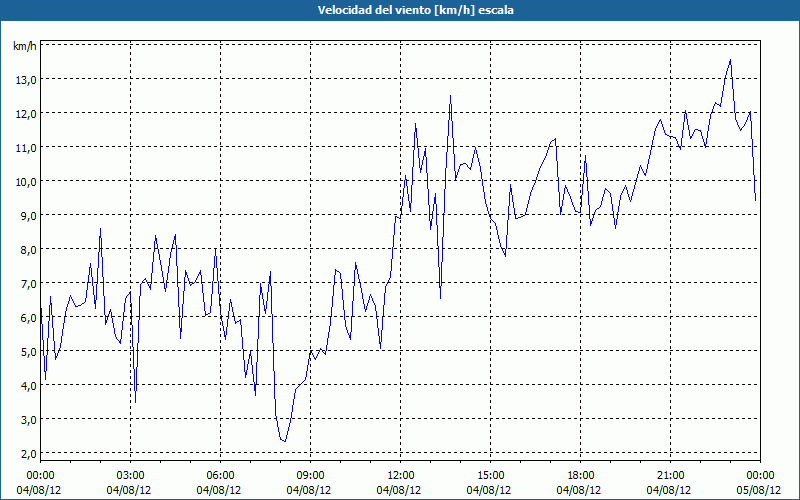
Task: Select the 10,0 y-axis value
Action: point(26,182)
